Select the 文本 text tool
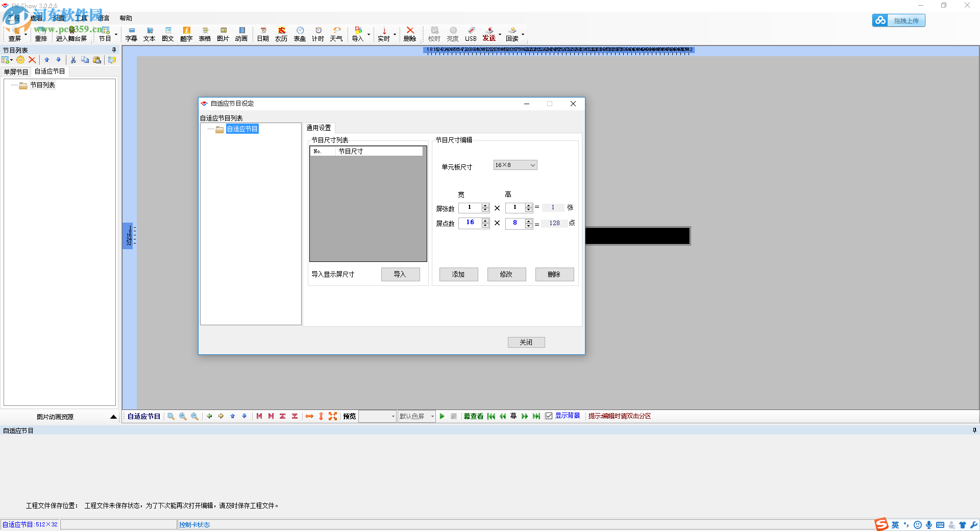This screenshot has width=980, height=531. [x=150, y=34]
